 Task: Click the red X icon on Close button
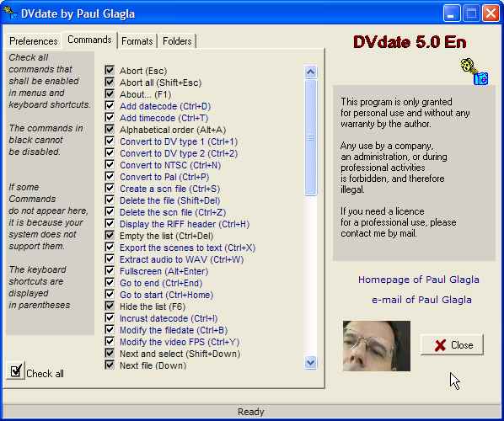pyautogui.click(x=440, y=345)
